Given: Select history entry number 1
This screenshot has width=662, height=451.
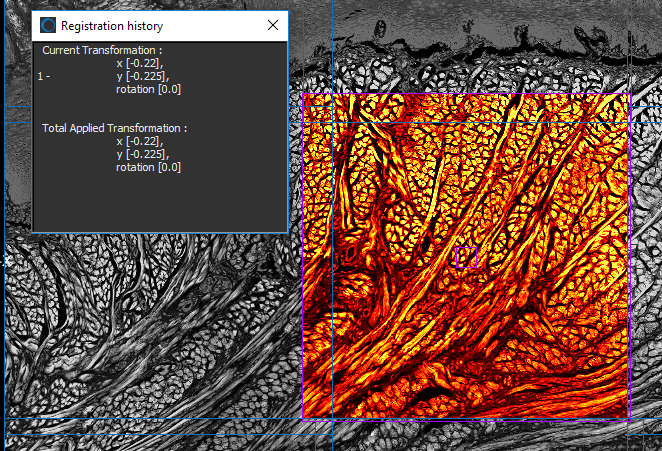Looking at the screenshot, I should click(x=41, y=76).
